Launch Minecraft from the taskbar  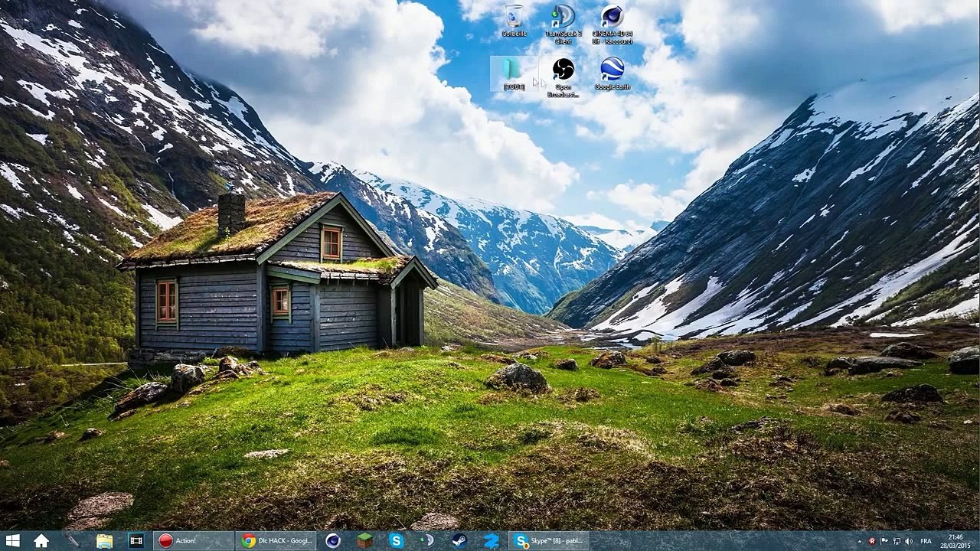[364, 541]
